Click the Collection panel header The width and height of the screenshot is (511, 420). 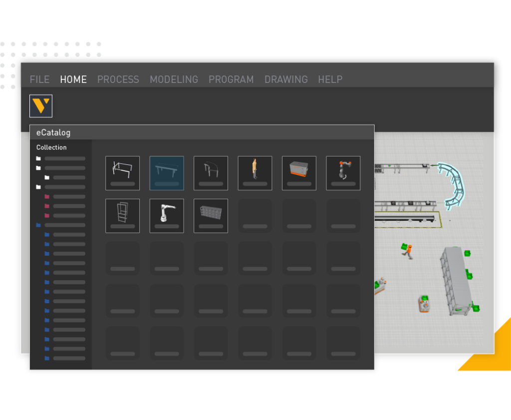[51, 147]
